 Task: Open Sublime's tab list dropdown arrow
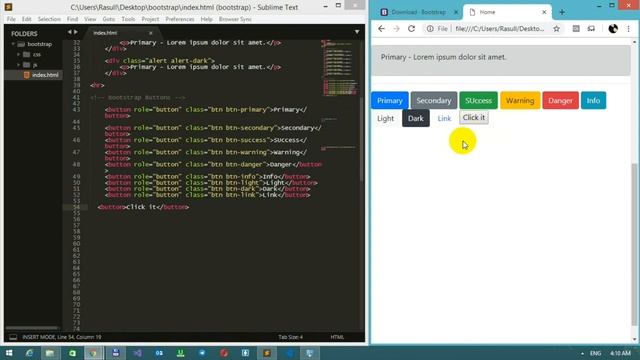click(x=357, y=32)
